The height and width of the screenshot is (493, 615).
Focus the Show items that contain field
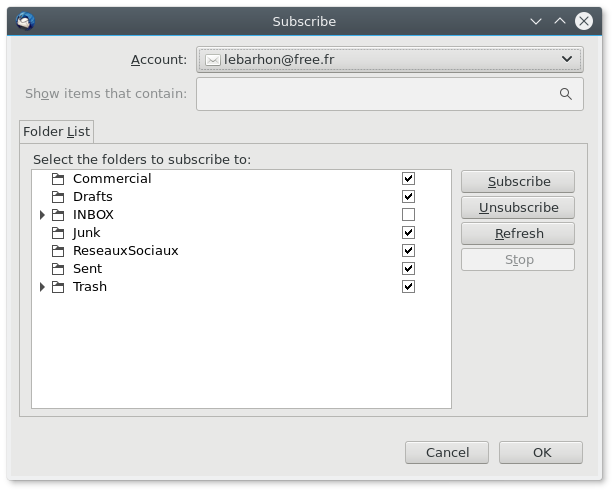pyautogui.click(x=390, y=94)
